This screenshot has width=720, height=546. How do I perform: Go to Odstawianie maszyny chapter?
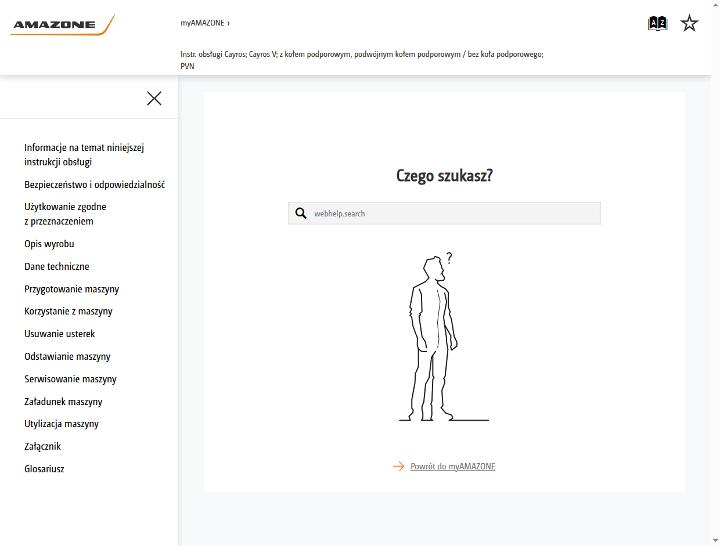click(x=68, y=356)
